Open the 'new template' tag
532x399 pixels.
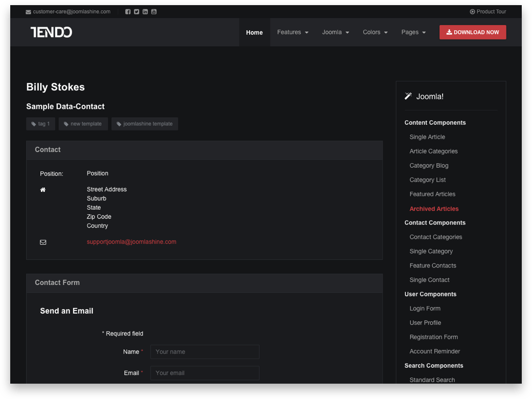(x=83, y=124)
